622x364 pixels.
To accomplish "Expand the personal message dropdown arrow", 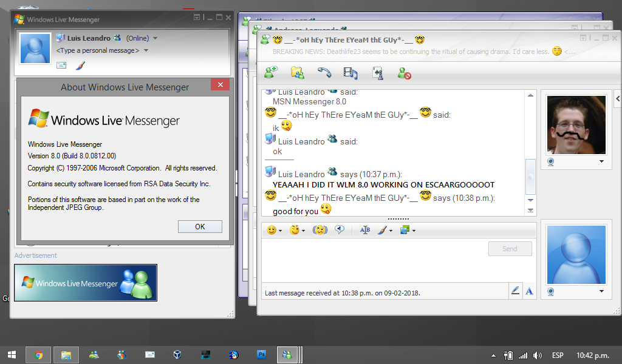I will [146, 51].
